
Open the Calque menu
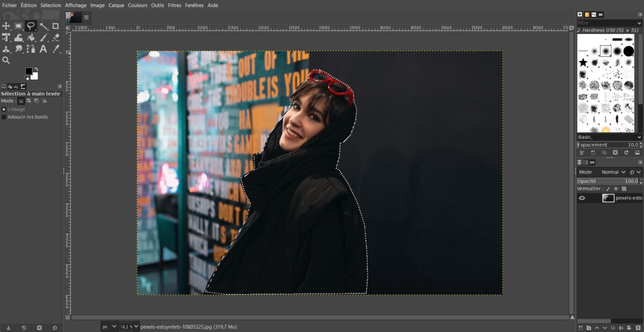[x=116, y=5]
